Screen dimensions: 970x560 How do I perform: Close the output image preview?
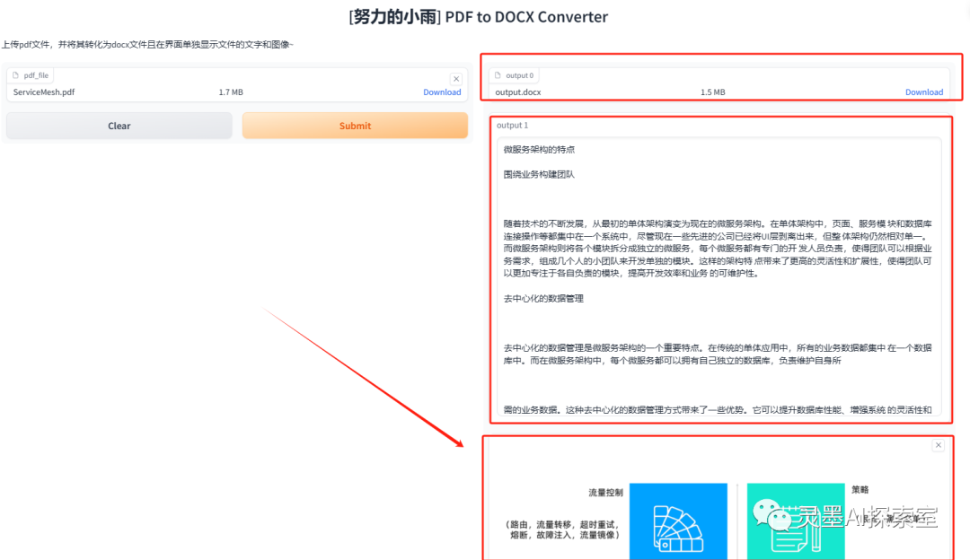coord(938,445)
